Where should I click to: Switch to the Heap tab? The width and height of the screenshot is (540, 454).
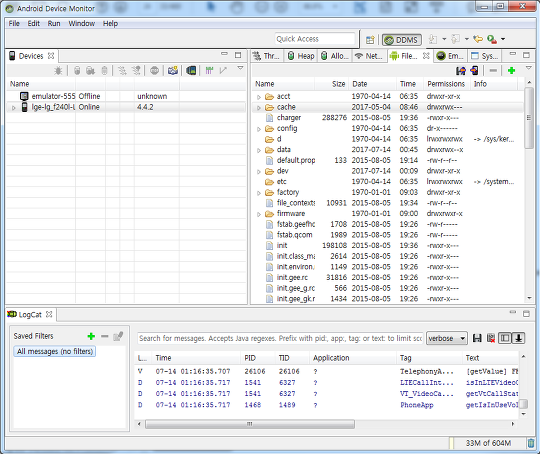pyautogui.click(x=301, y=56)
